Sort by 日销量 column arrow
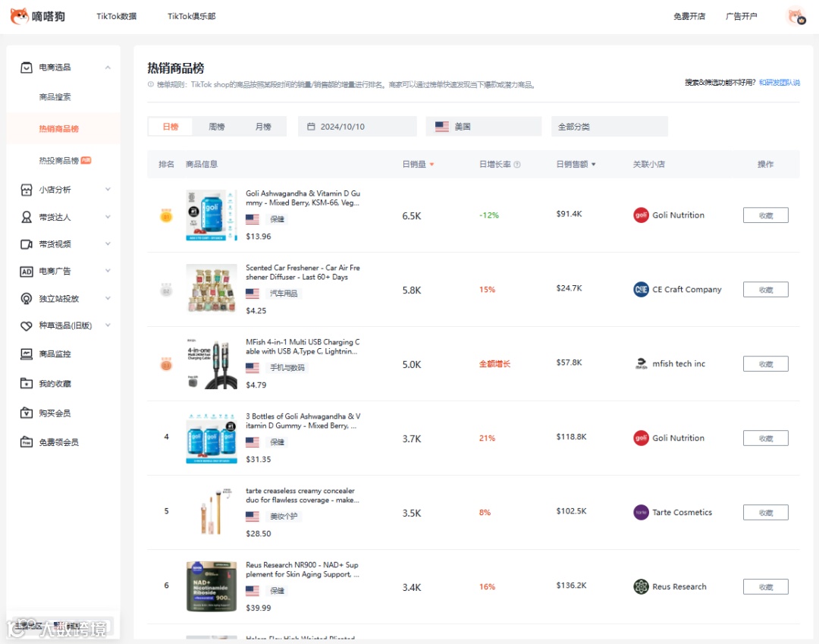Screen dimensions: 819x644 [x=431, y=165]
